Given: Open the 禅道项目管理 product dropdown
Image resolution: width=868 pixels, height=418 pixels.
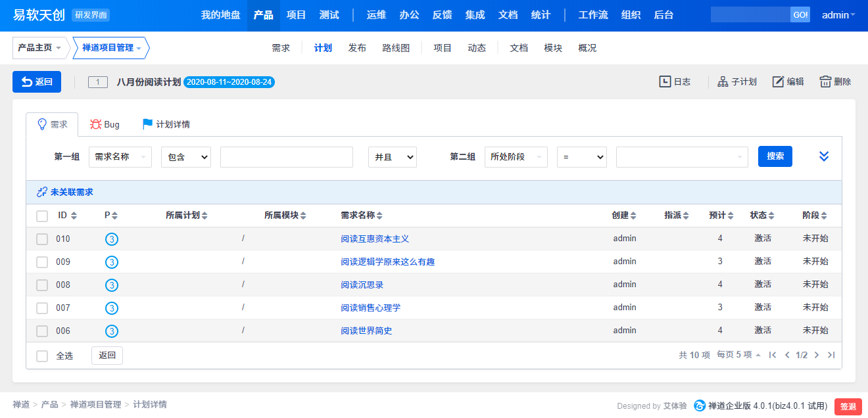Looking at the screenshot, I should click(x=111, y=48).
